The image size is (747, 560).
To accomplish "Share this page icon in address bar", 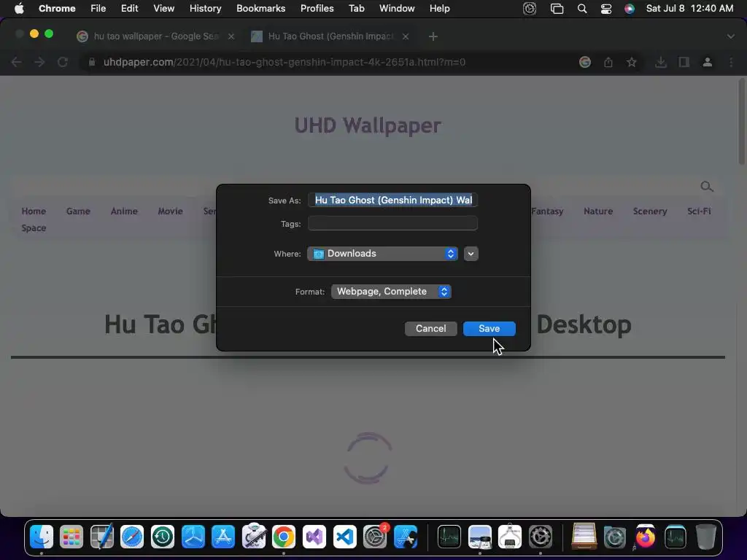I will coord(608,62).
